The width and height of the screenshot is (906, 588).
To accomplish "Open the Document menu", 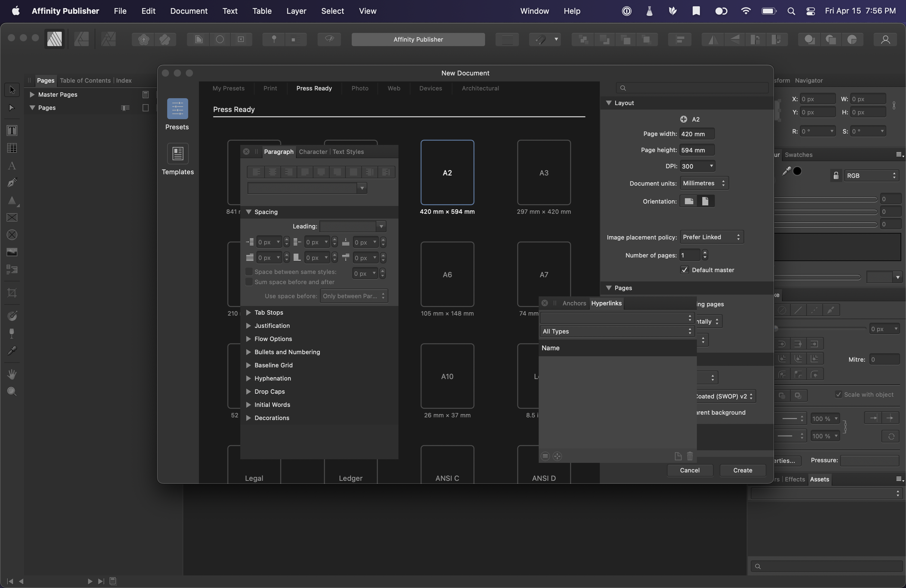I will (x=189, y=11).
